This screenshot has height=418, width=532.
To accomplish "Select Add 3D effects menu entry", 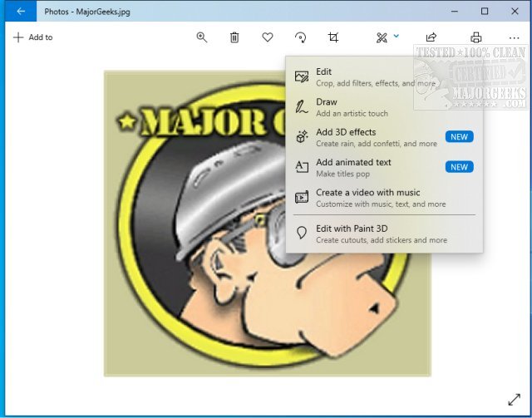I will pos(384,137).
